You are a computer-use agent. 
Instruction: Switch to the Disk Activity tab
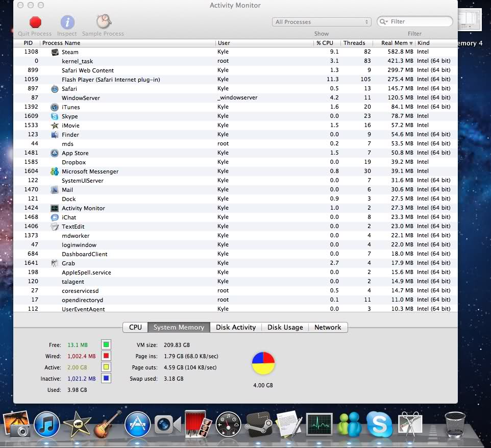236,327
